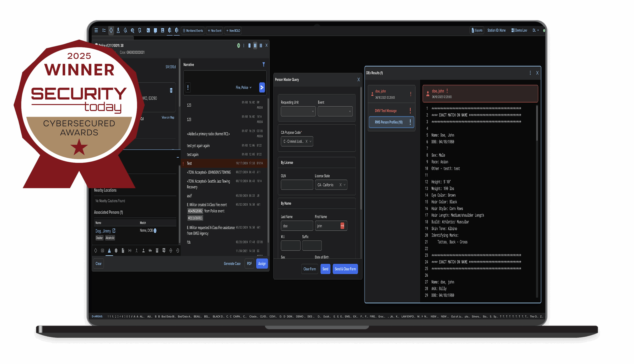Click the Generate Case link

tap(232, 264)
